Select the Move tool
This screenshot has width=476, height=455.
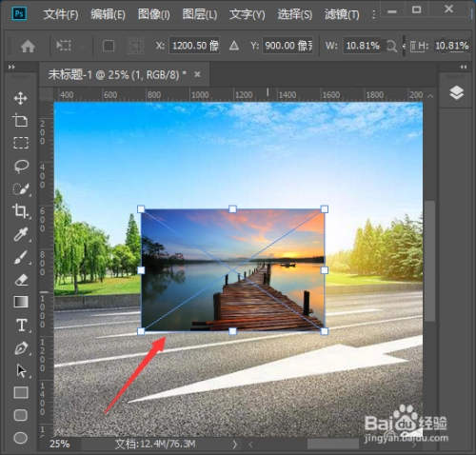[x=21, y=98]
